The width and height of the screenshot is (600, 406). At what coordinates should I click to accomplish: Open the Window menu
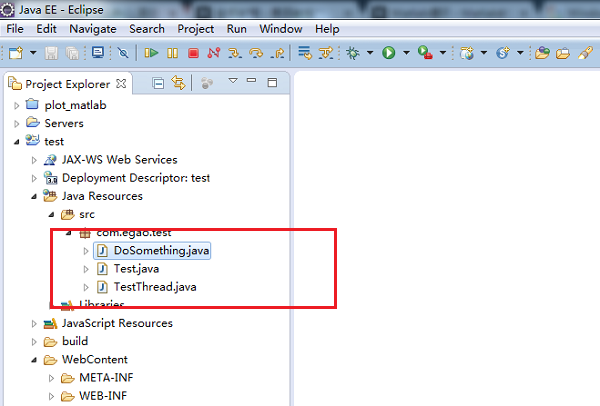pyautogui.click(x=281, y=29)
